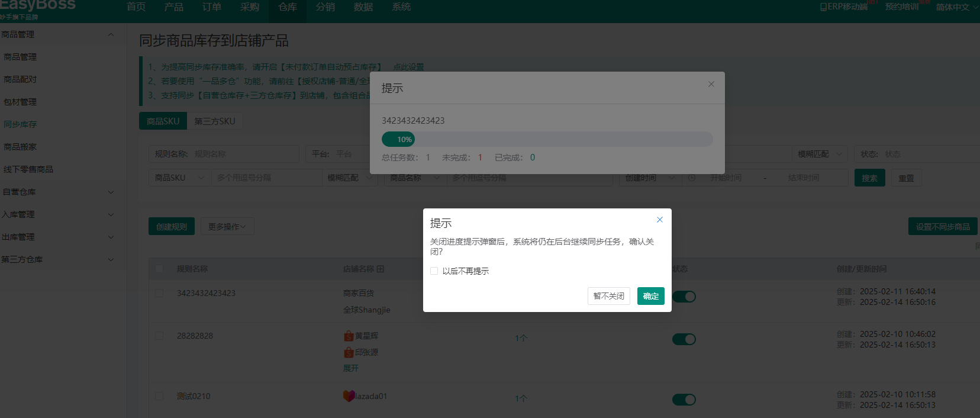The width and height of the screenshot is (980, 418).
Task: Collapse the 商品管理 sidebar section
Action: click(111, 34)
